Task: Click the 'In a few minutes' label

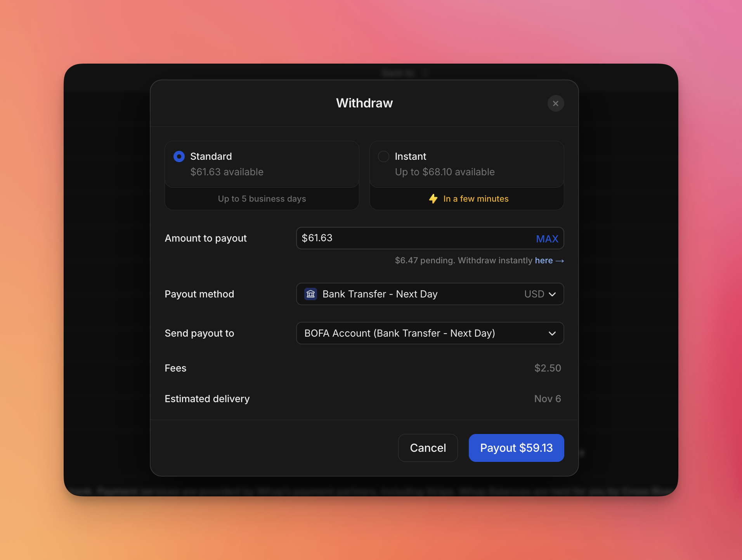Action: point(475,199)
